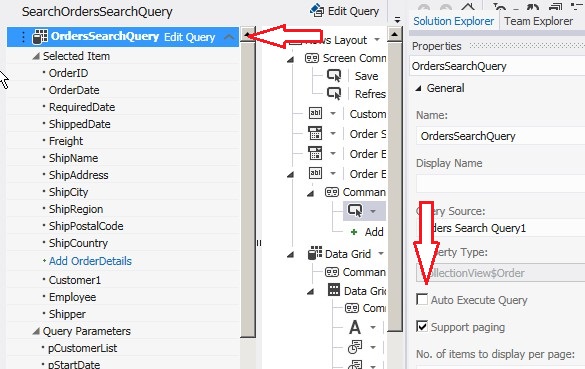The width and height of the screenshot is (585, 369).
Task: Click the Display Name input field
Action: [x=501, y=184]
